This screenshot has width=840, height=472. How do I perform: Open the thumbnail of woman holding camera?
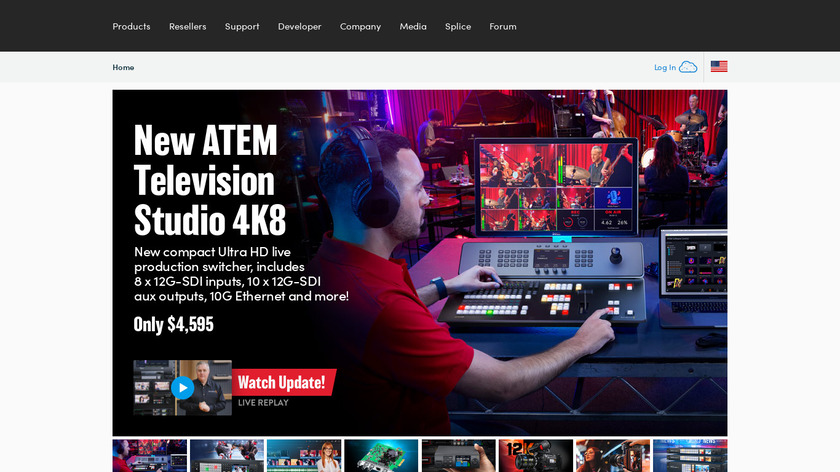coord(613,455)
